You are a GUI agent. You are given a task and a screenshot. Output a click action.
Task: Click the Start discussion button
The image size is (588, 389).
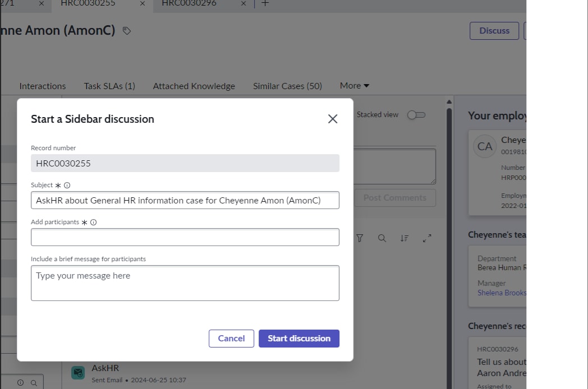click(x=299, y=339)
